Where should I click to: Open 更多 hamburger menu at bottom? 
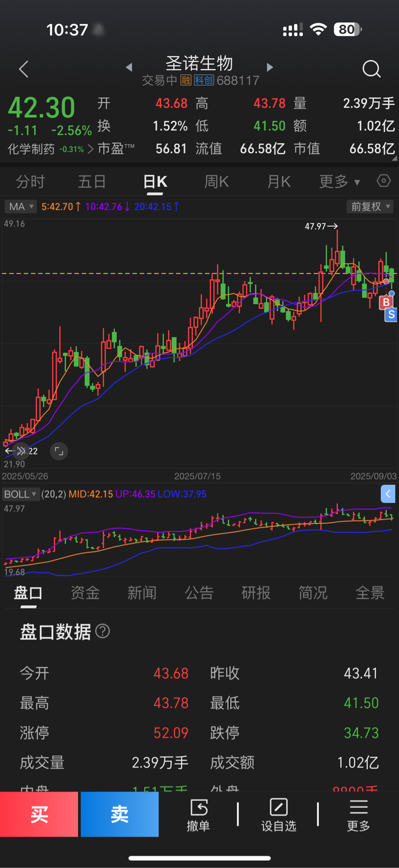point(358,815)
